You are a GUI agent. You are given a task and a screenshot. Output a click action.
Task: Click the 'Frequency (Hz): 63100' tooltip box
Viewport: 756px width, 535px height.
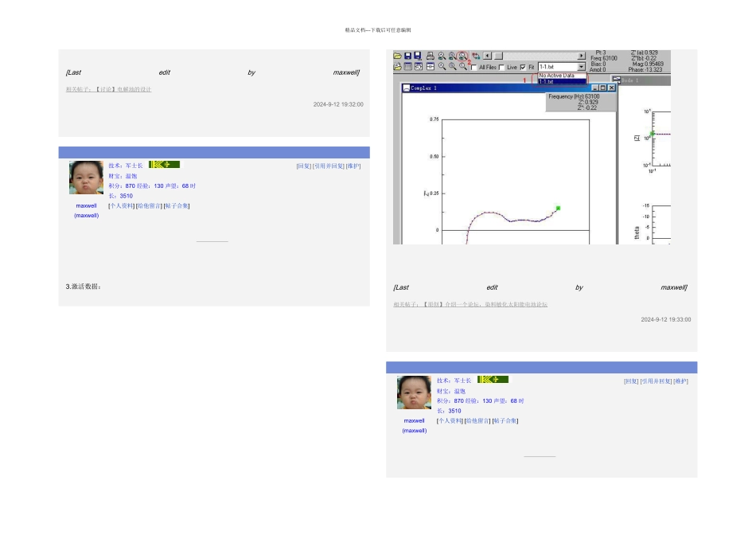tap(581, 102)
